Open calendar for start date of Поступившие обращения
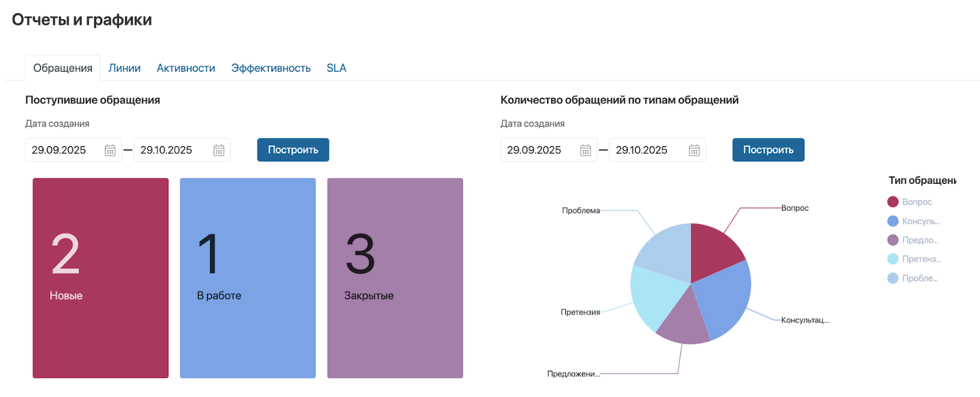 110,150
